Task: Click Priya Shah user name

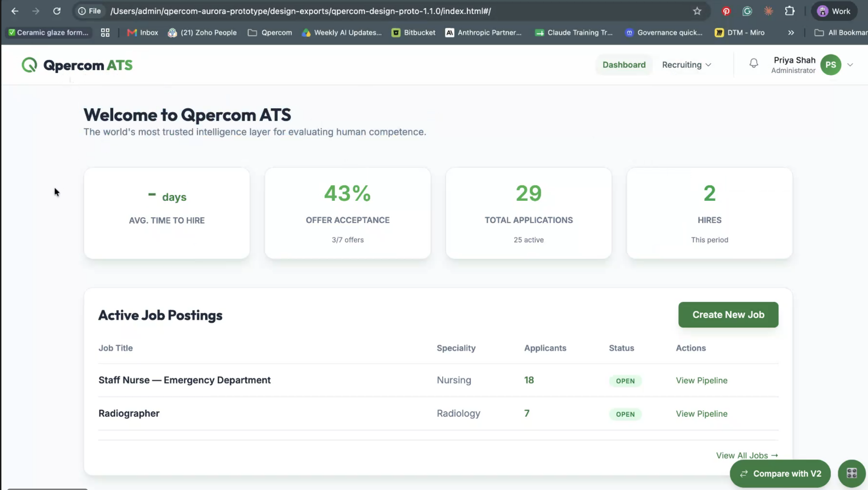Action: pos(795,60)
